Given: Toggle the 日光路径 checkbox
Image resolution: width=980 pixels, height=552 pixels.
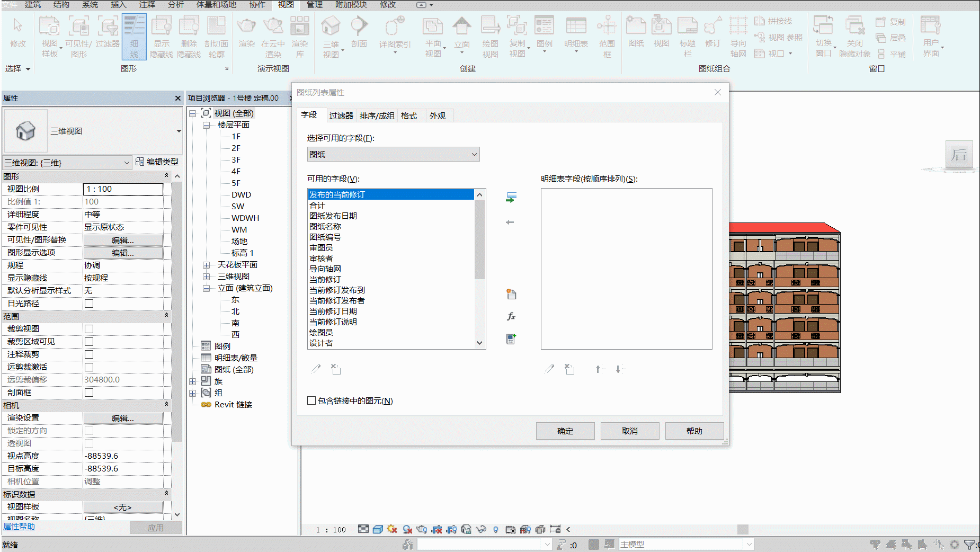Looking at the screenshot, I should click(x=89, y=304).
